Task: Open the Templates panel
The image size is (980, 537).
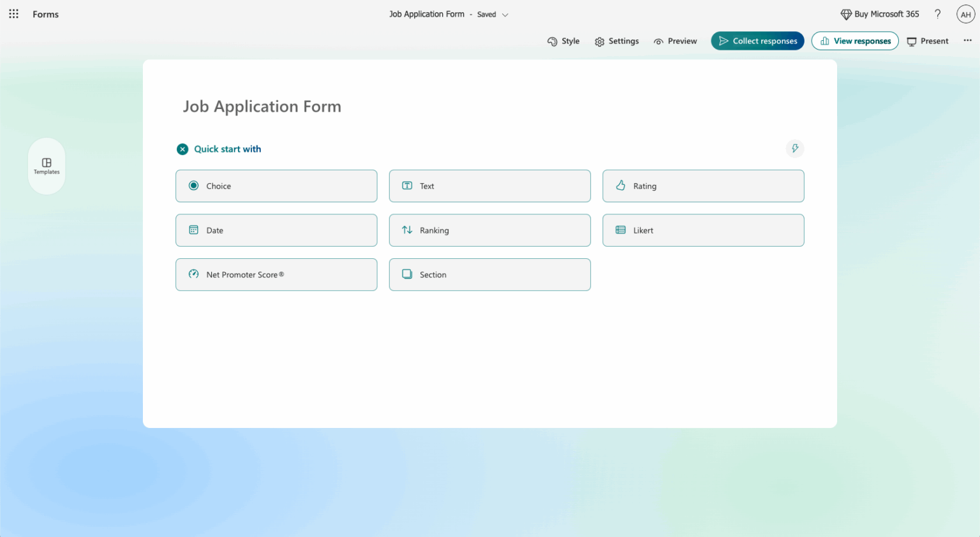Action: tap(46, 166)
